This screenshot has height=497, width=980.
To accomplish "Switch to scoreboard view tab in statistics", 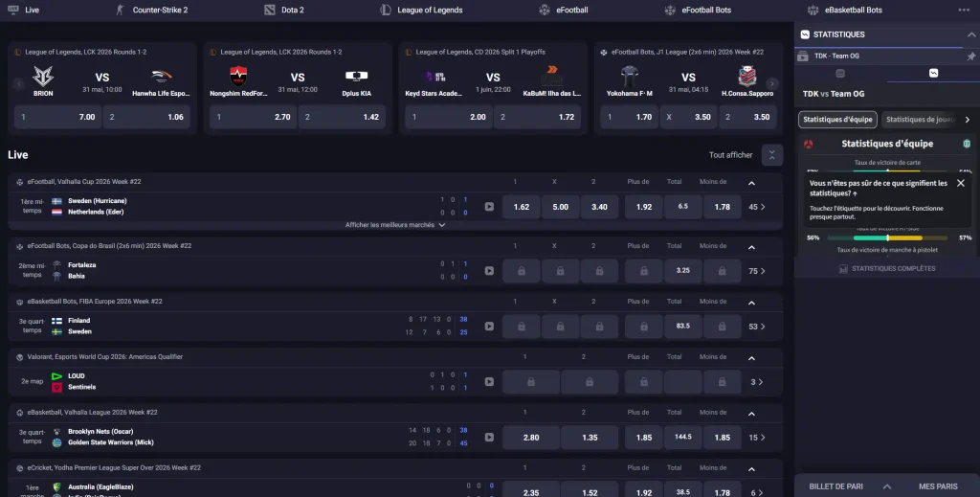I will click(840, 73).
